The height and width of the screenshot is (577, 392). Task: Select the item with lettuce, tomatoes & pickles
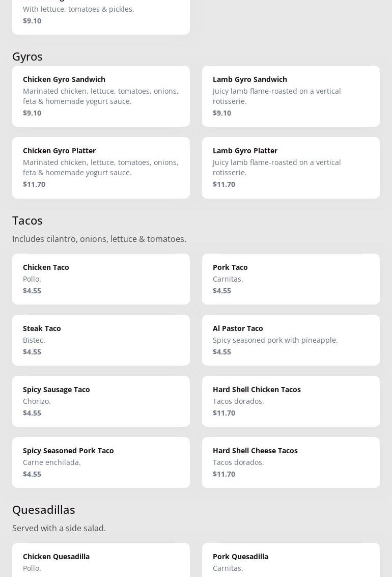(101, 15)
